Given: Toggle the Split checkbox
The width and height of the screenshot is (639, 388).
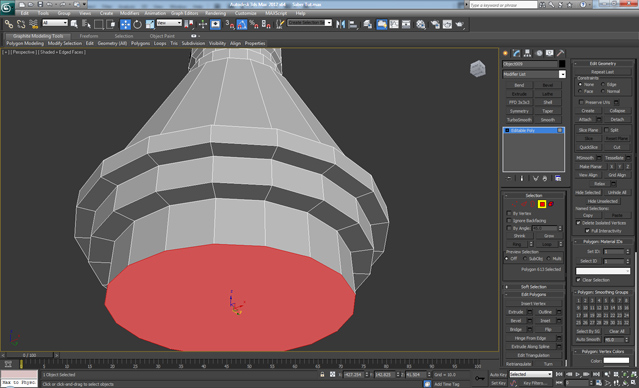Looking at the screenshot, I should pos(606,130).
